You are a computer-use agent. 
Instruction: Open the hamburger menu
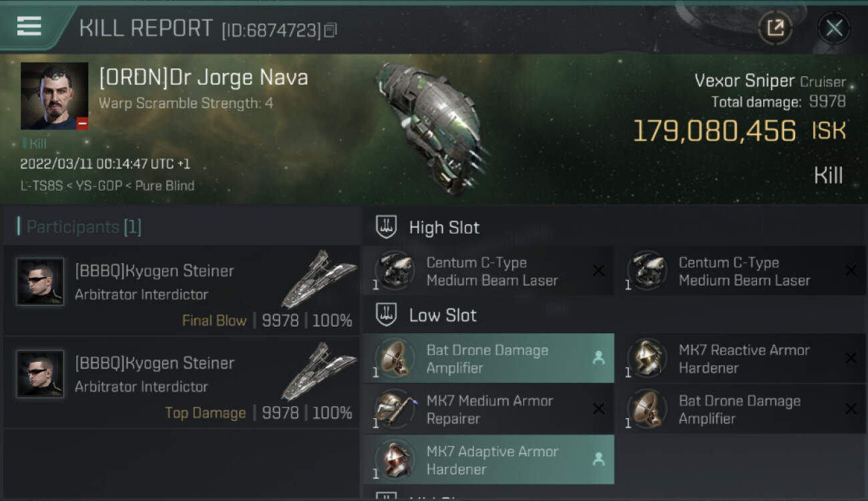pos(29,26)
